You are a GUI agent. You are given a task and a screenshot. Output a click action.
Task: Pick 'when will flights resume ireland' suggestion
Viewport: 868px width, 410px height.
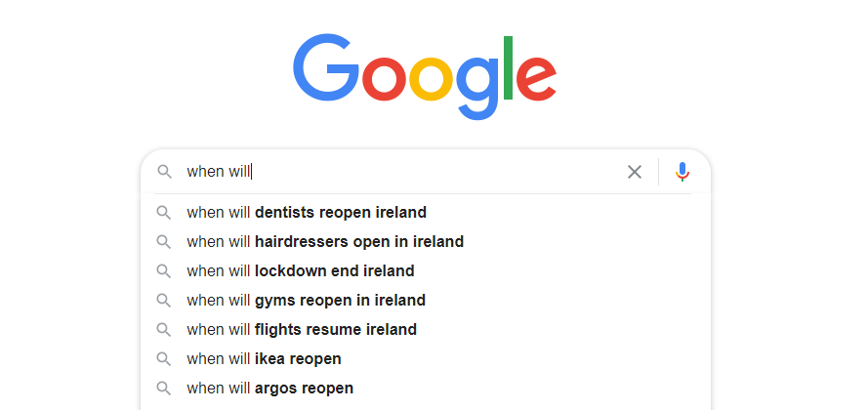(x=425, y=330)
